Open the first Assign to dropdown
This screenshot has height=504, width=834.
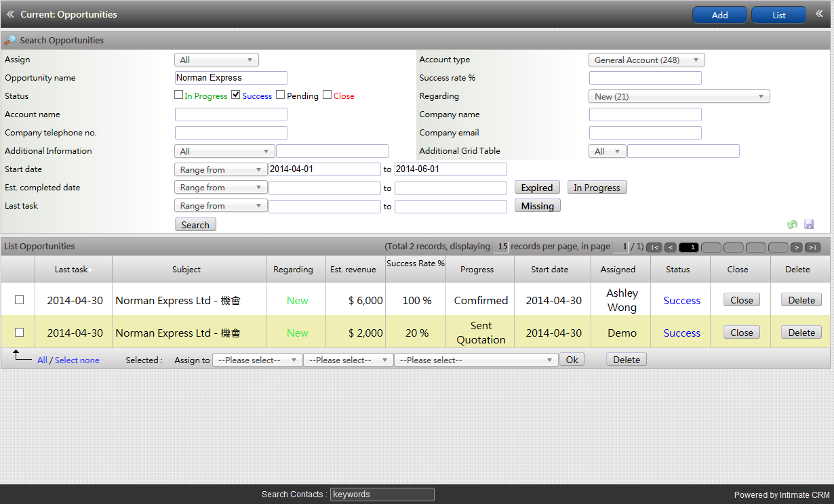[258, 360]
